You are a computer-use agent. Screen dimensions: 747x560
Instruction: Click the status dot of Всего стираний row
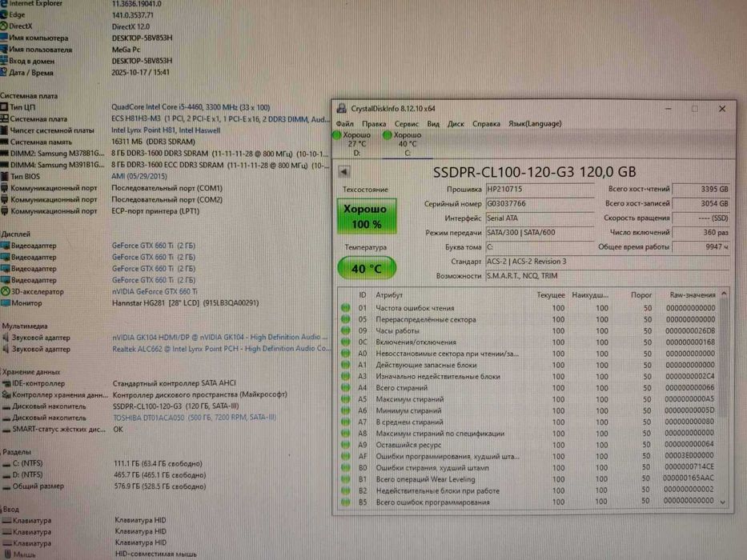pos(345,388)
